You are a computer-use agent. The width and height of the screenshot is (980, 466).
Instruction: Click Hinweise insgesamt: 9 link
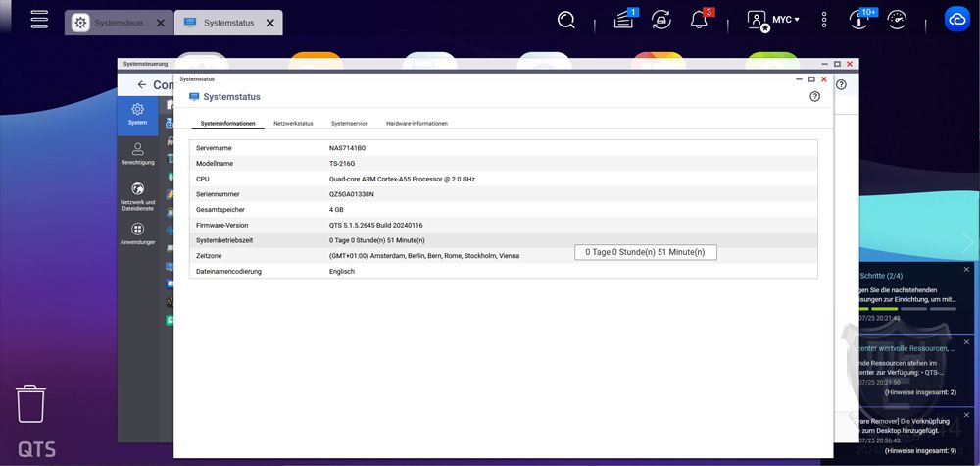(920, 450)
